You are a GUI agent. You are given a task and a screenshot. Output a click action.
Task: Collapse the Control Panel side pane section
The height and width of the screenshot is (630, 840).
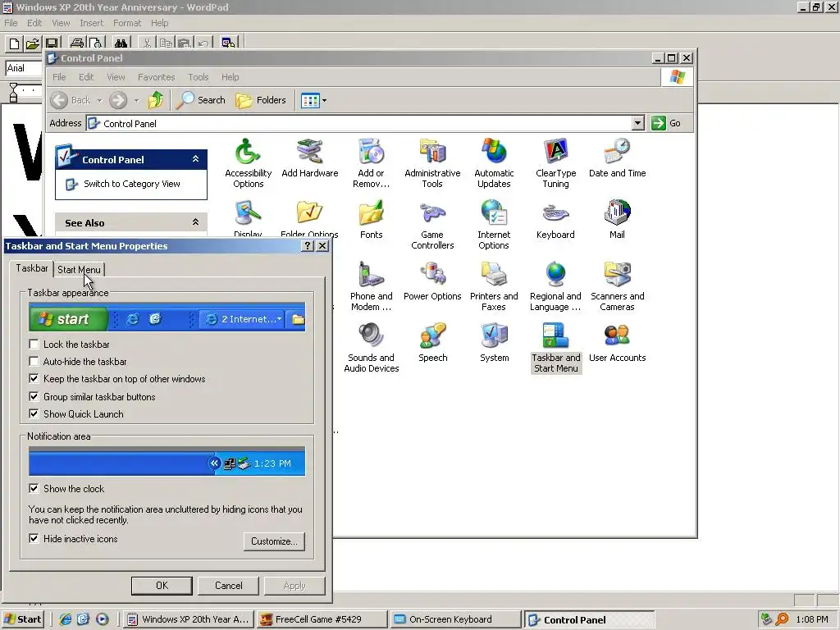pyautogui.click(x=195, y=159)
